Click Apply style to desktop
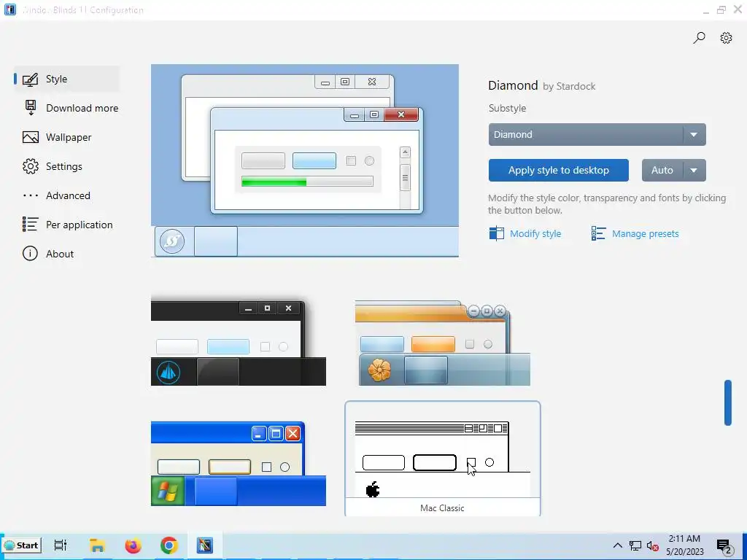The image size is (747, 560). [x=558, y=171]
